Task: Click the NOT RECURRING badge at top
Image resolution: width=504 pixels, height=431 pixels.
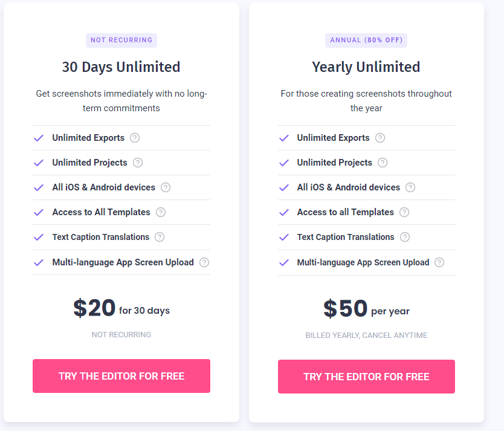Action: 121,41
